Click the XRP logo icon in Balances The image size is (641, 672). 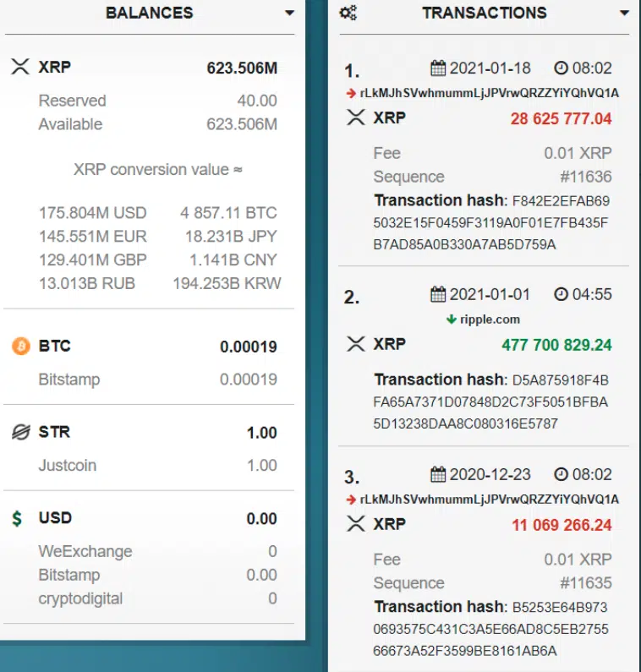pos(20,68)
